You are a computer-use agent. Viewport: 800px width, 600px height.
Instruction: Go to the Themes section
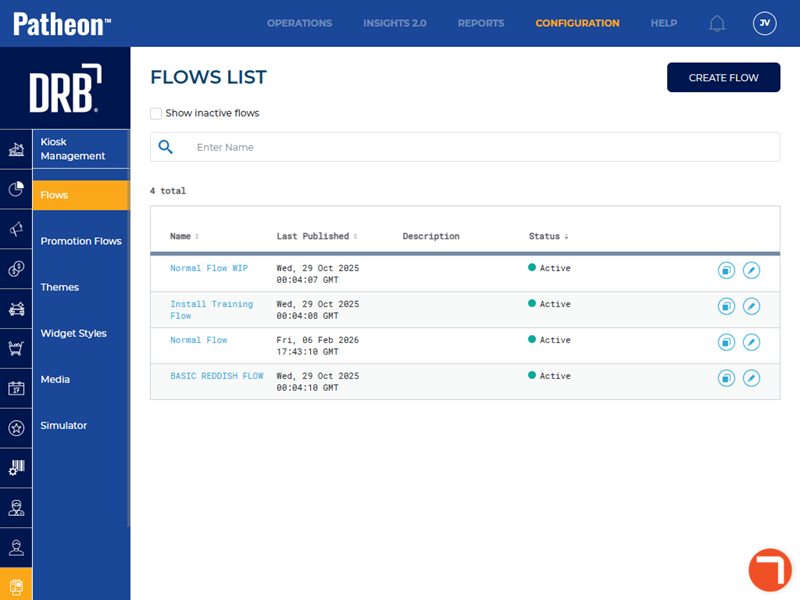tap(60, 287)
